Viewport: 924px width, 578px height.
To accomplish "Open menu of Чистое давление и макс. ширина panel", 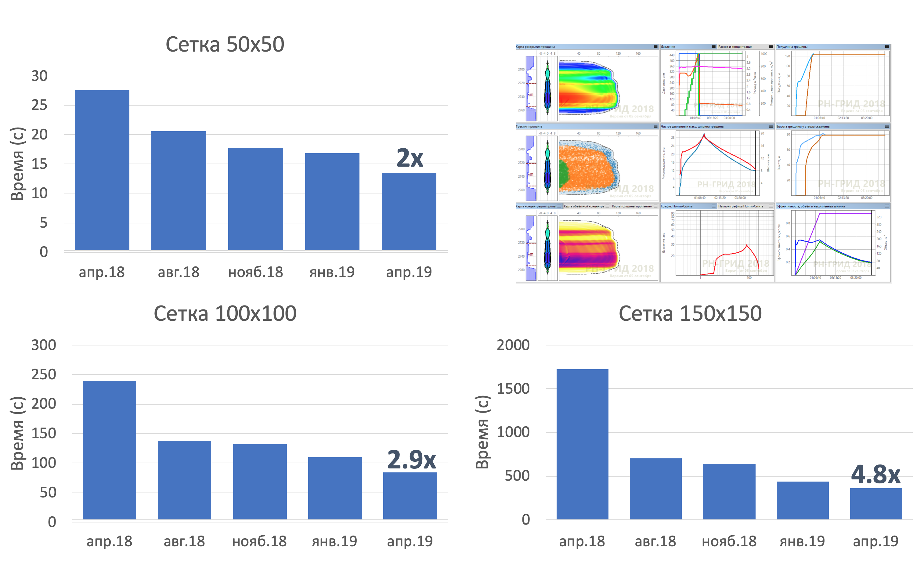I will click(x=771, y=126).
